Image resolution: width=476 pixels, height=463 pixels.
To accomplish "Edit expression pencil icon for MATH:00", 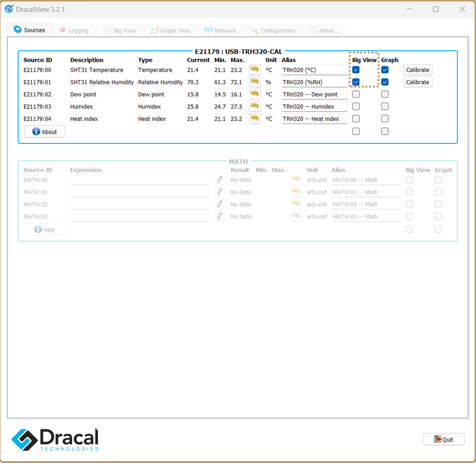I will (220, 180).
